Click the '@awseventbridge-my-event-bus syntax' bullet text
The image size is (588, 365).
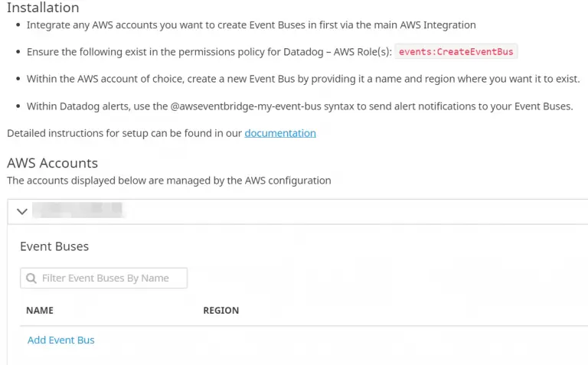click(299, 106)
